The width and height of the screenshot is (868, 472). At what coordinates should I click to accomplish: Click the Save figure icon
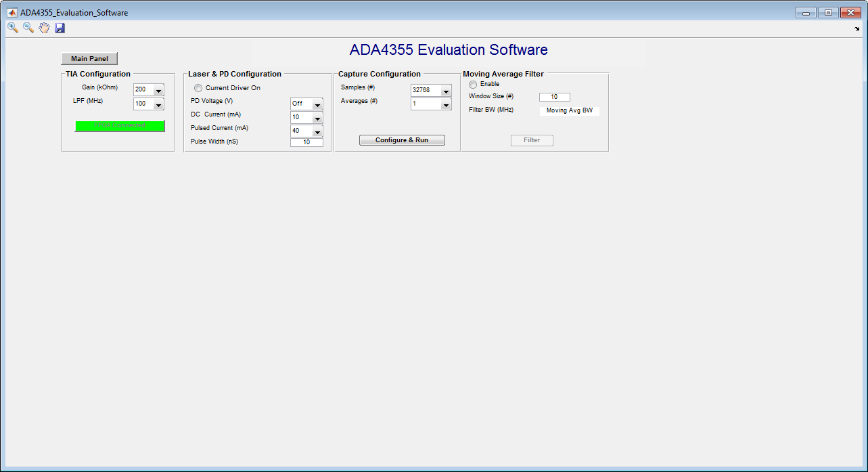[x=60, y=27]
